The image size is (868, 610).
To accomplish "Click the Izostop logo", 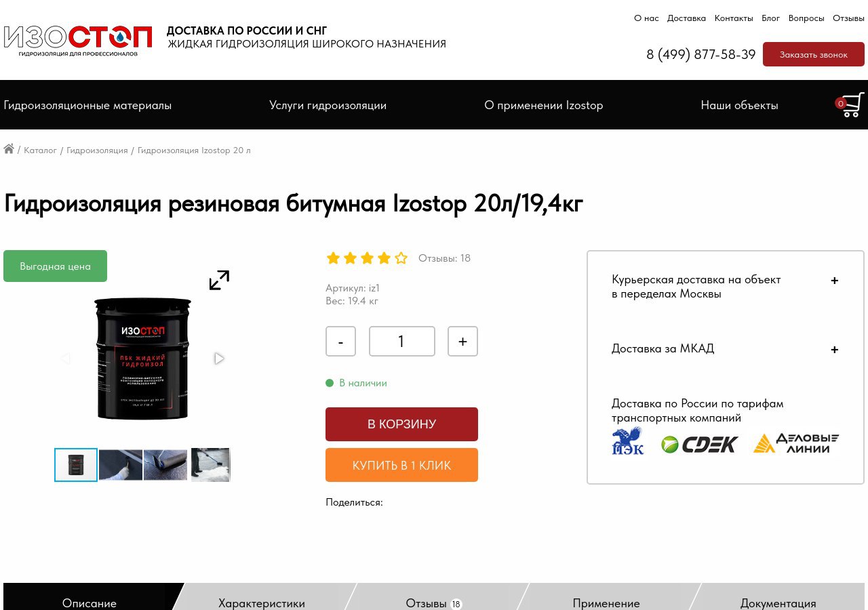I will coord(78,40).
